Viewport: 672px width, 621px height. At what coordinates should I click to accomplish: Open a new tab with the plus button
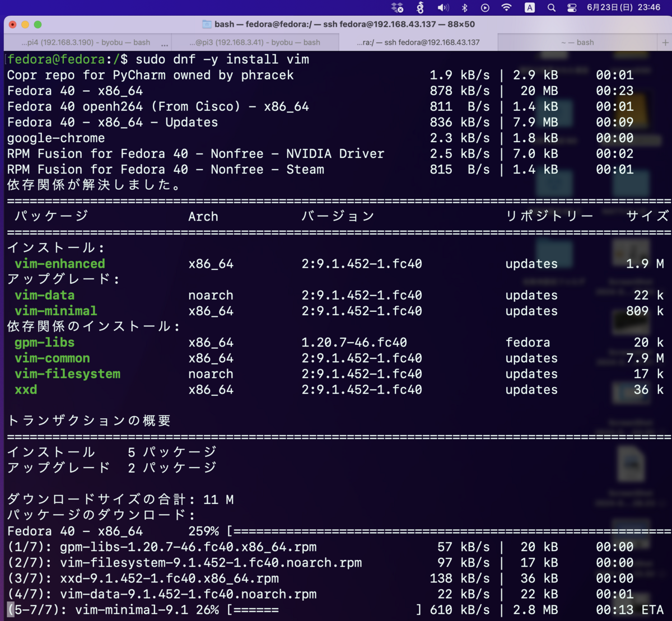665,42
